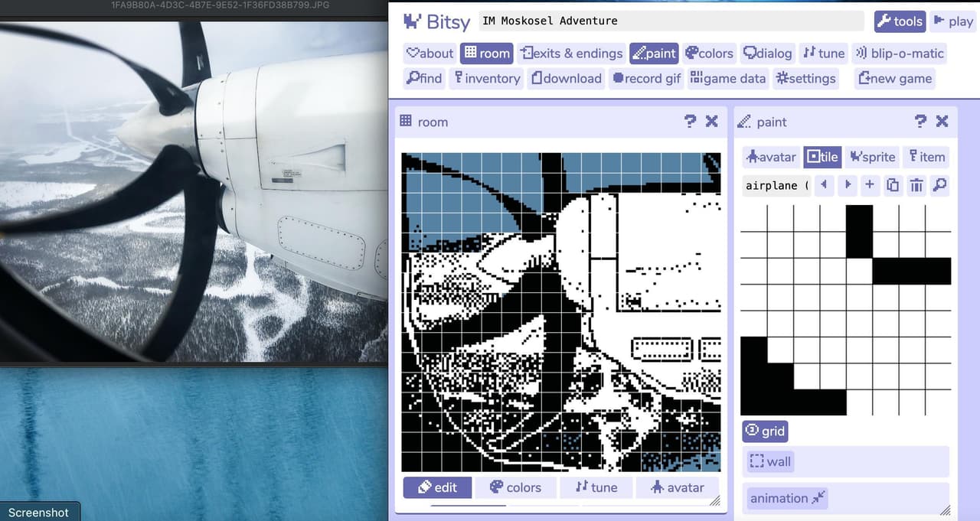This screenshot has height=521, width=980.
Task: Open find for tiles with magnifier icon
Action: point(939,185)
